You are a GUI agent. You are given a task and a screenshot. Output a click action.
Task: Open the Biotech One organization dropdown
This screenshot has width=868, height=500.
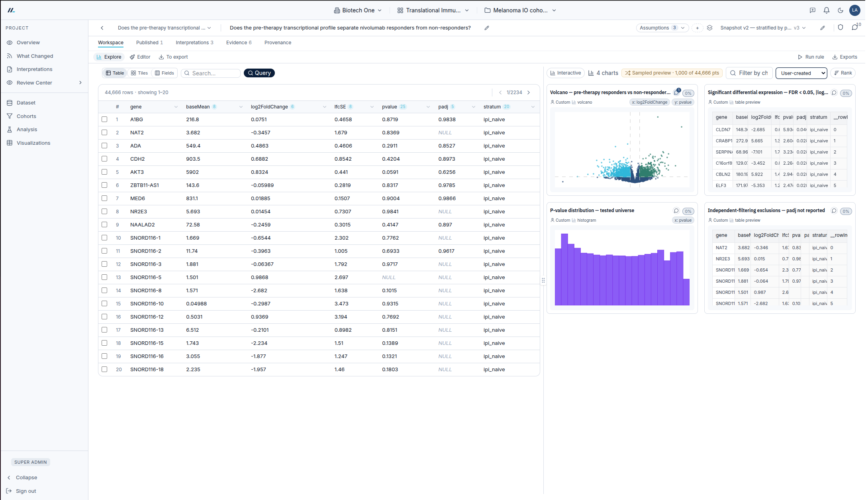[x=358, y=10]
